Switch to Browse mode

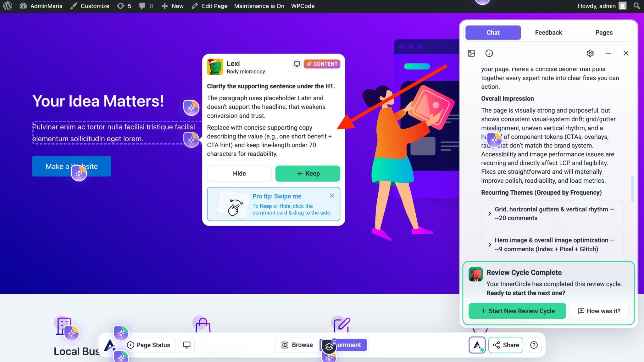pos(297,345)
